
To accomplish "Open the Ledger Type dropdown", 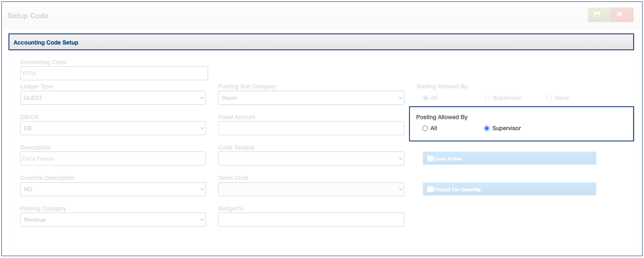I will click(113, 98).
